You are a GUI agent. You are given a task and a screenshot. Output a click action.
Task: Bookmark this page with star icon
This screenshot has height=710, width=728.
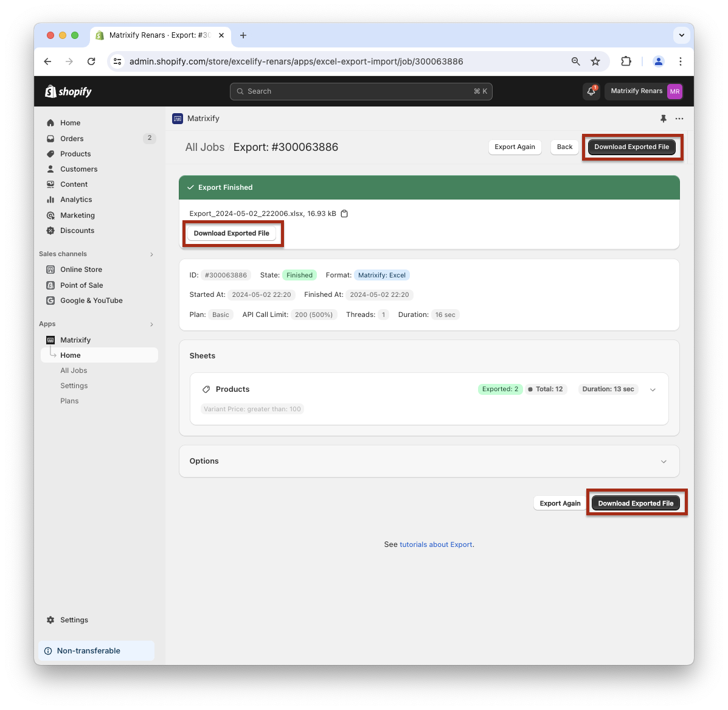[595, 61]
